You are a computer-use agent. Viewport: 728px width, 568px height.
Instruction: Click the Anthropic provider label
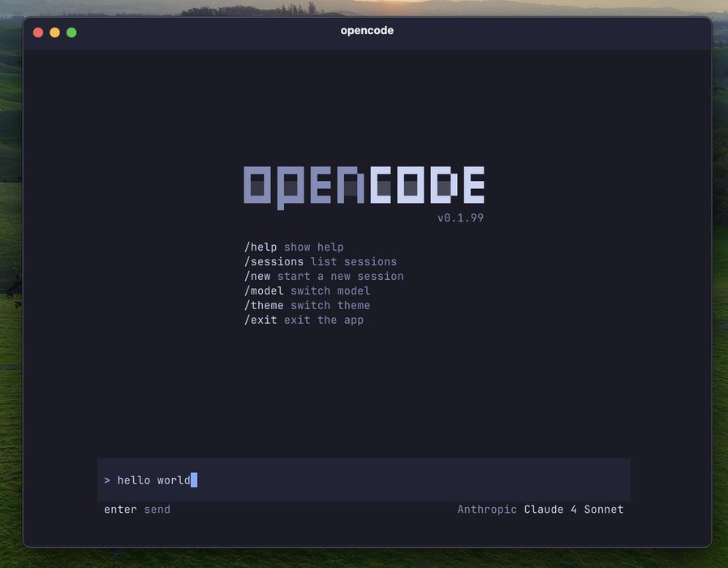click(487, 510)
